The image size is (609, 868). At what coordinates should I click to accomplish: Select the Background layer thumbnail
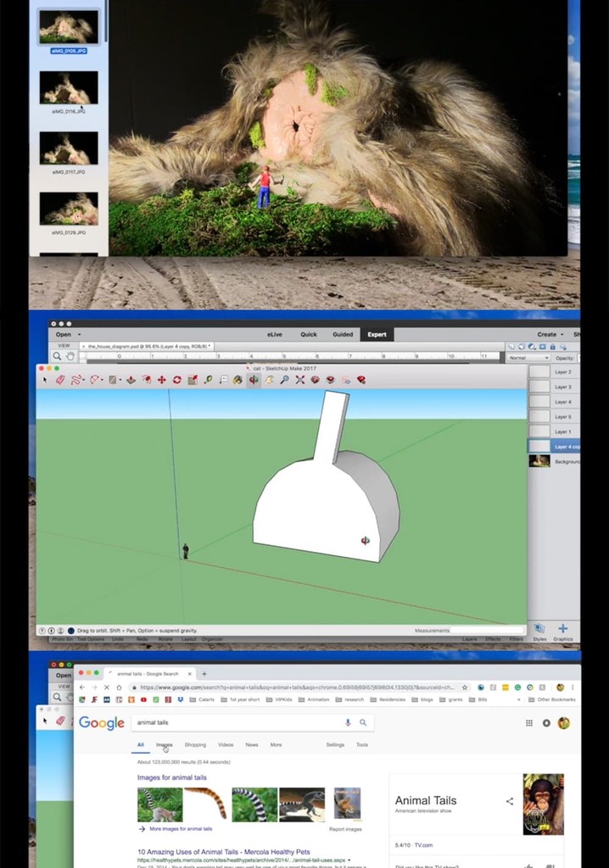[x=539, y=461]
